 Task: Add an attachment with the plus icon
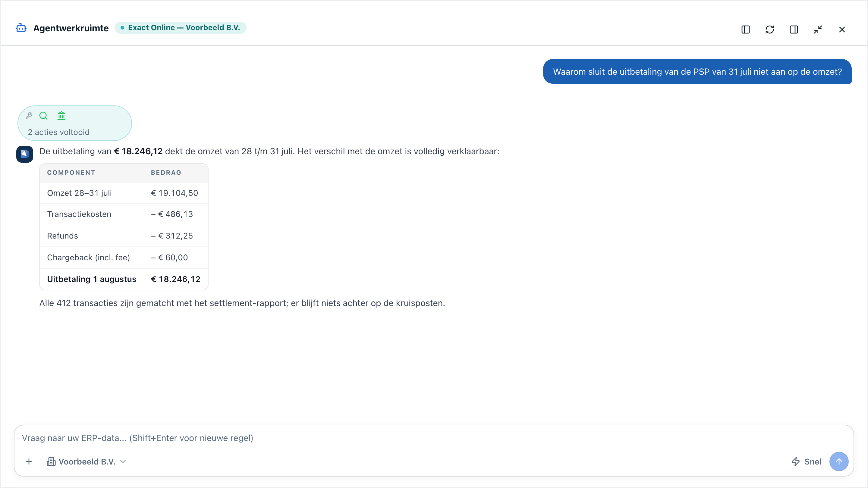point(29,461)
